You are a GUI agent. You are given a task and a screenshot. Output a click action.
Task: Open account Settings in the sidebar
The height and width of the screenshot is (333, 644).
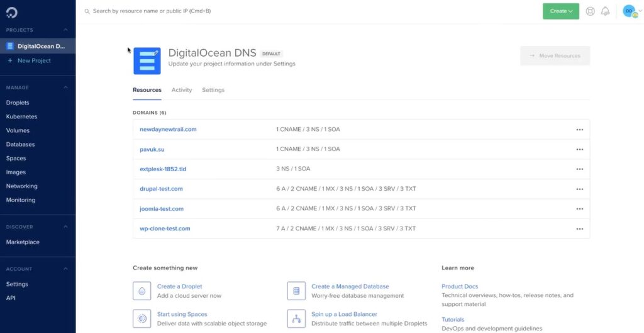pyautogui.click(x=17, y=284)
